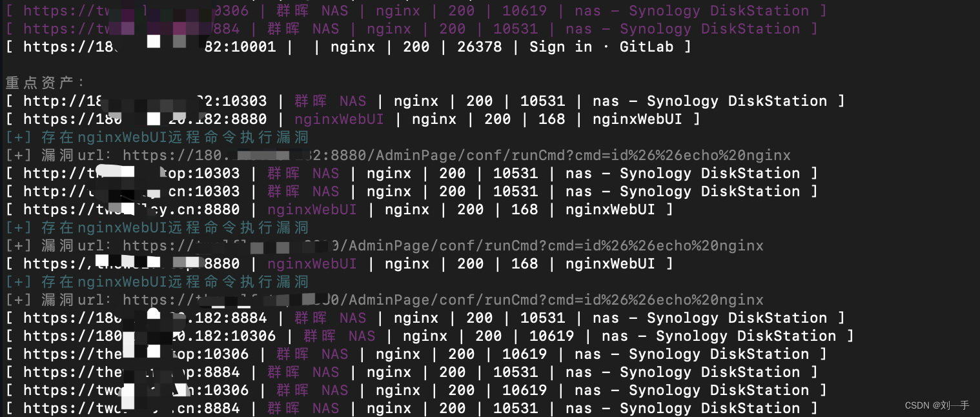Select 10531 size in the .cn:8884 row
Viewport: 980px width, 417px height.
pyautogui.click(x=515, y=409)
